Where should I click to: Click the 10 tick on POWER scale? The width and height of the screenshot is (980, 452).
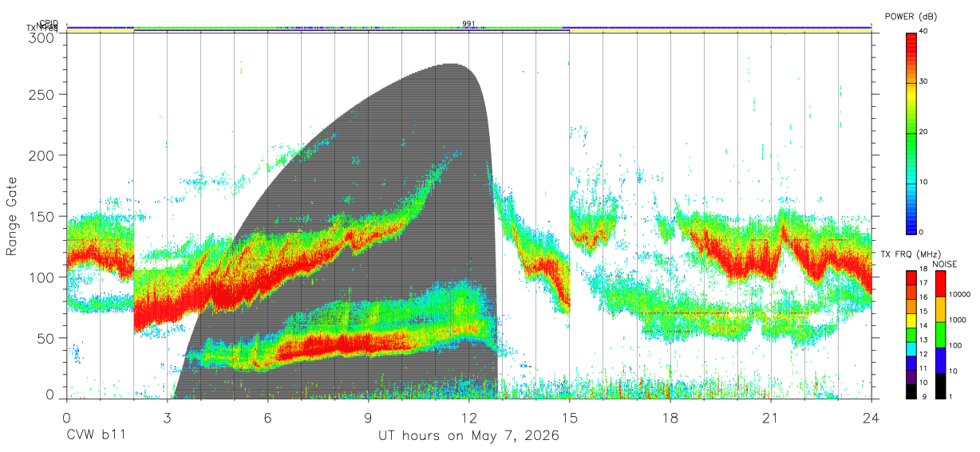pos(923,182)
